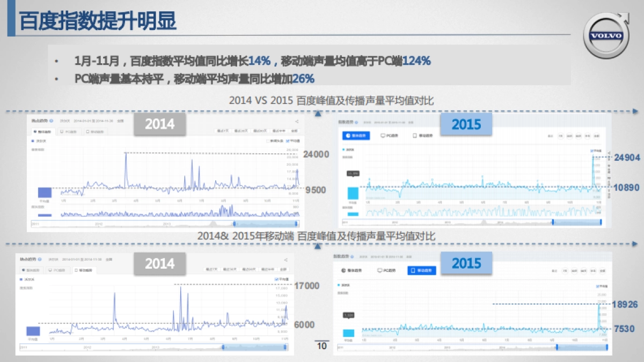Click the 最近7天 time range button in 2014 chart
The width and height of the screenshot is (644, 362).
point(223,130)
